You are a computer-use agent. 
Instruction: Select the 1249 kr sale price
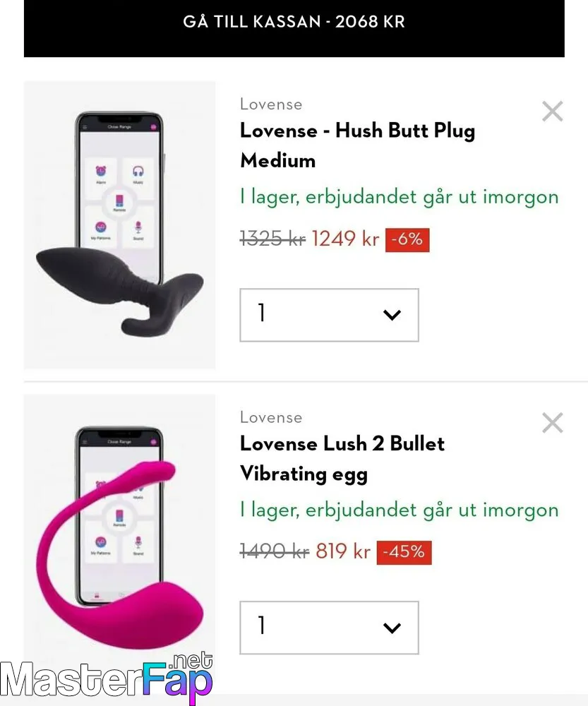(345, 239)
